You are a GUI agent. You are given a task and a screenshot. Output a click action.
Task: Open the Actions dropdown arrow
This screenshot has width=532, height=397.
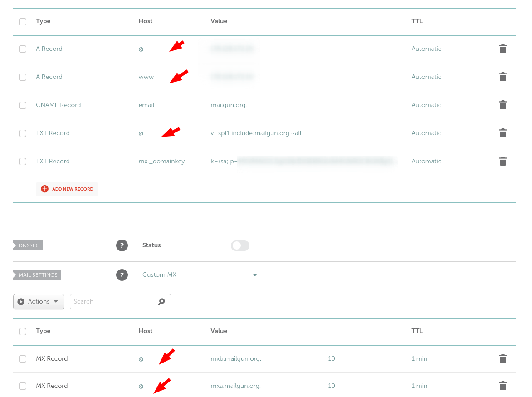(x=56, y=301)
